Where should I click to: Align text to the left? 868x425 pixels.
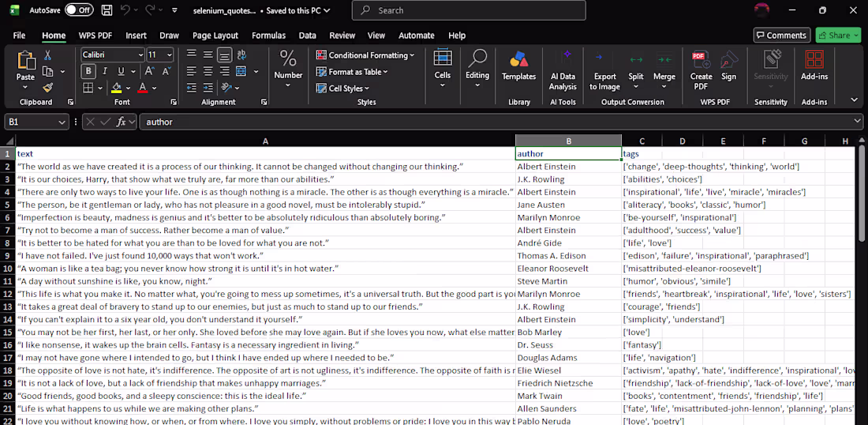tap(191, 71)
